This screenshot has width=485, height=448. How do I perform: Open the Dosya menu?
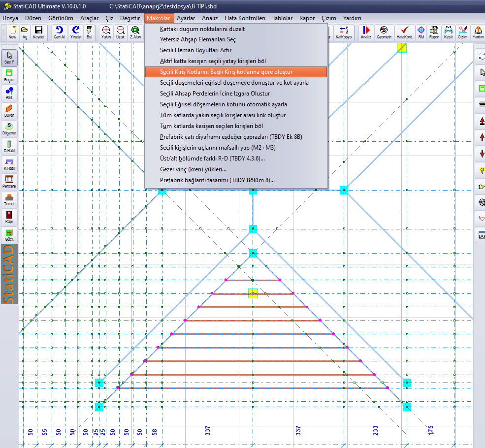[x=10, y=18]
